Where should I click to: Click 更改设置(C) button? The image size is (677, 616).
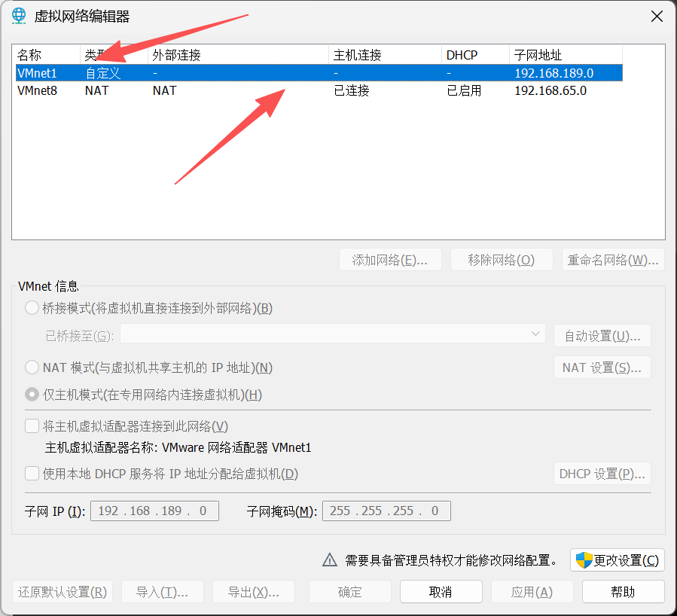pos(618,560)
